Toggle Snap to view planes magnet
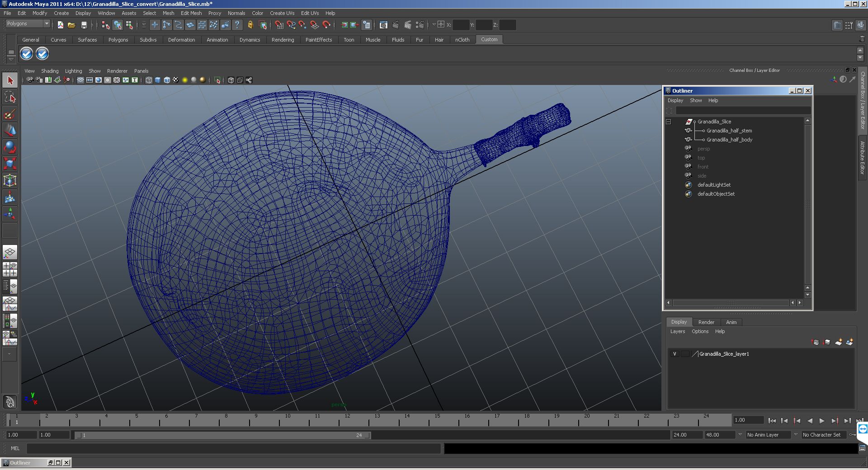The height and width of the screenshot is (470, 868). [314, 25]
